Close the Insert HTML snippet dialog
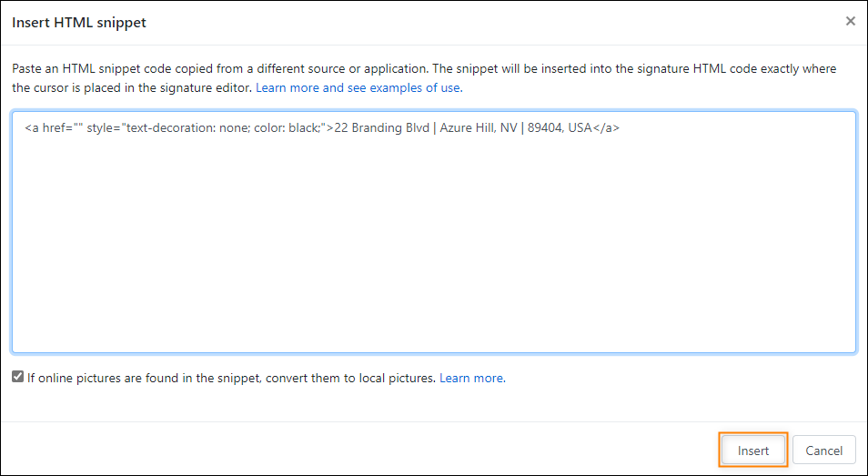 [x=851, y=22]
